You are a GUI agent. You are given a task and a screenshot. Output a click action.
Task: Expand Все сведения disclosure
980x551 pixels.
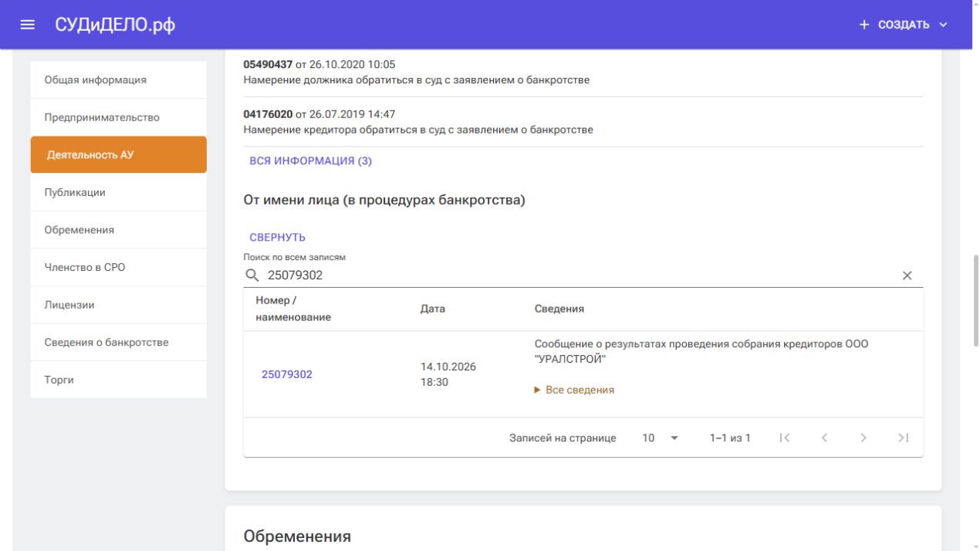point(574,390)
